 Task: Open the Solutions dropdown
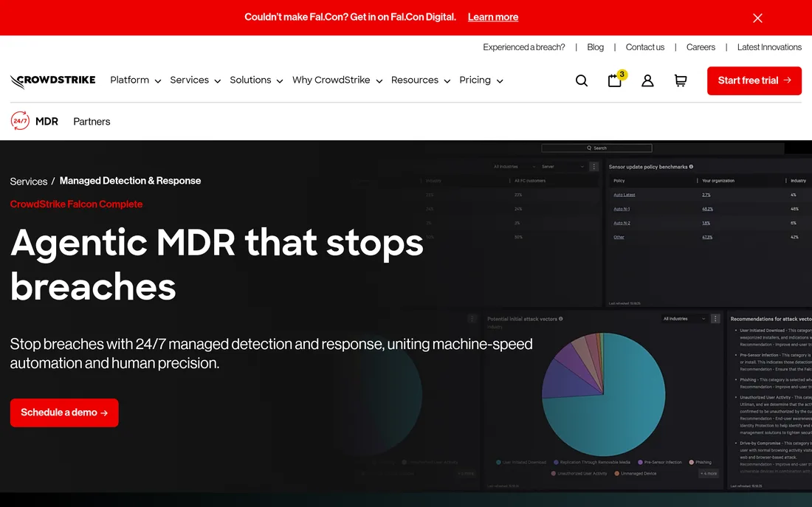pyautogui.click(x=256, y=80)
